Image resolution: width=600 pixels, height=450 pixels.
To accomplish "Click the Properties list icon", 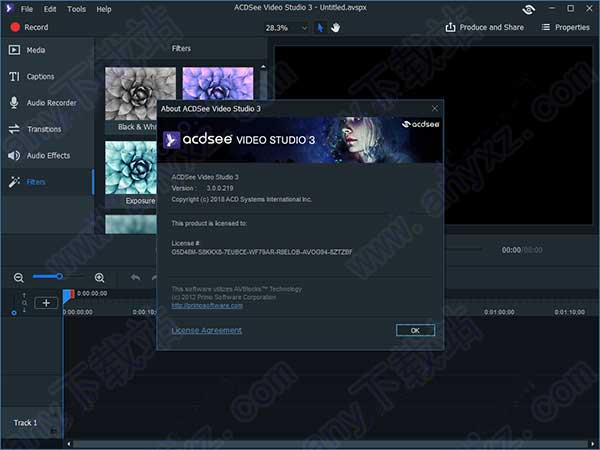I will click(546, 27).
